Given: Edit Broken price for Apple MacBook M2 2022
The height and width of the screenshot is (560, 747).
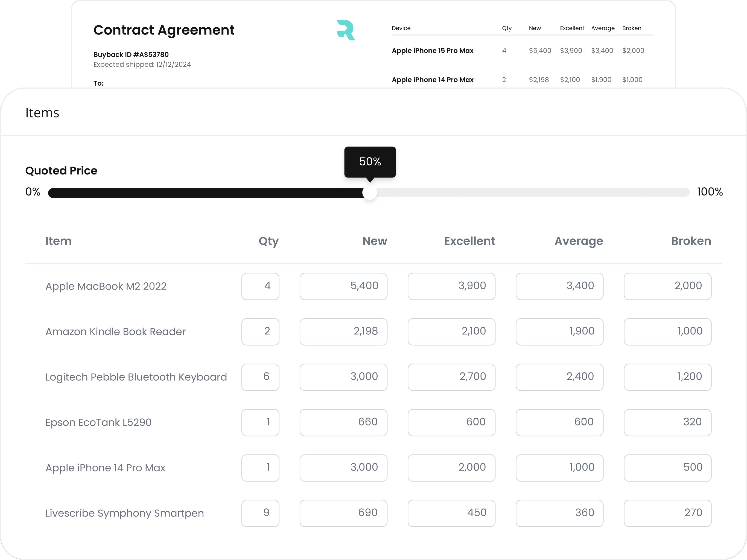Looking at the screenshot, I should coord(668,286).
